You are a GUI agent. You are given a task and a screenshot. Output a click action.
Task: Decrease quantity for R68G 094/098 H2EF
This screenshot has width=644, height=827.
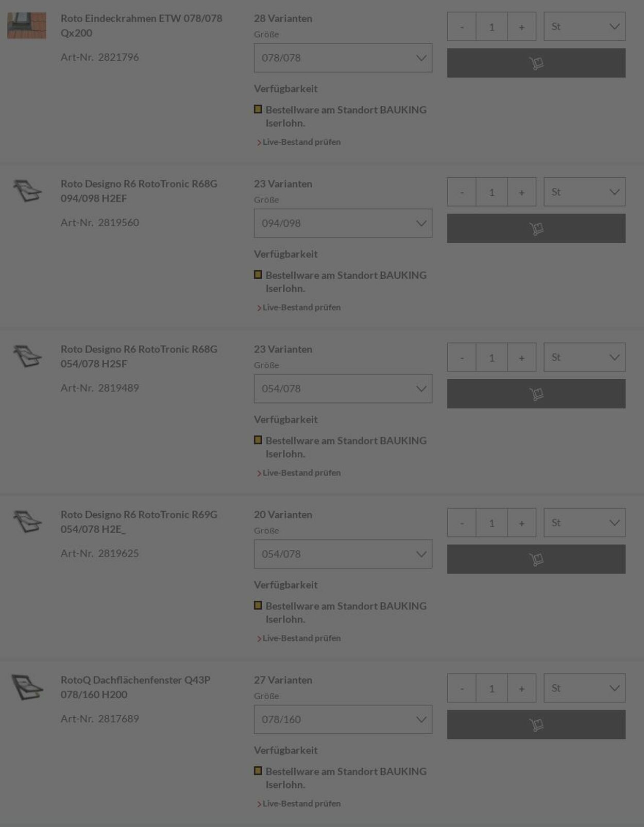coord(462,192)
